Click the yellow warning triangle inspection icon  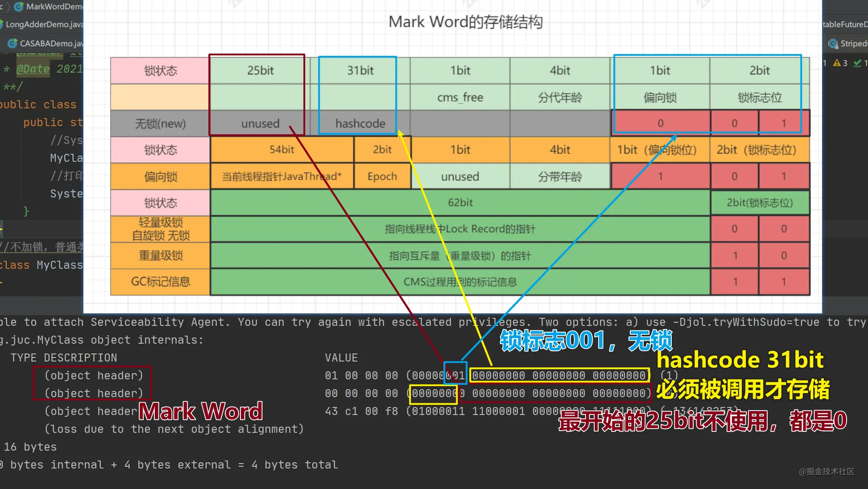click(x=837, y=63)
